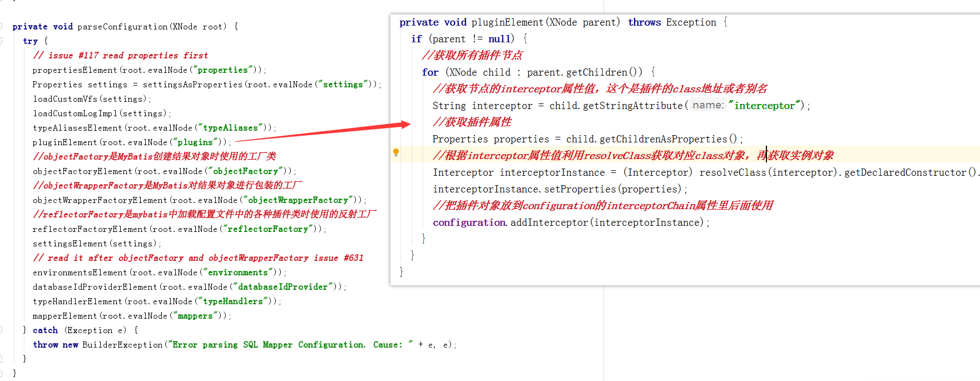Click the environmentsElement line
Image resolution: width=980 pixels, height=381 pixels.
pyautogui.click(x=159, y=273)
